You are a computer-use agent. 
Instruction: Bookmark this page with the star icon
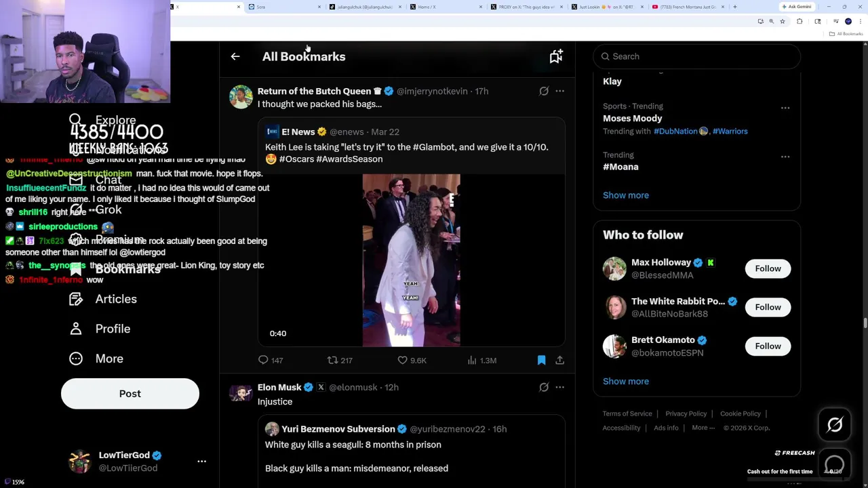point(782,22)
